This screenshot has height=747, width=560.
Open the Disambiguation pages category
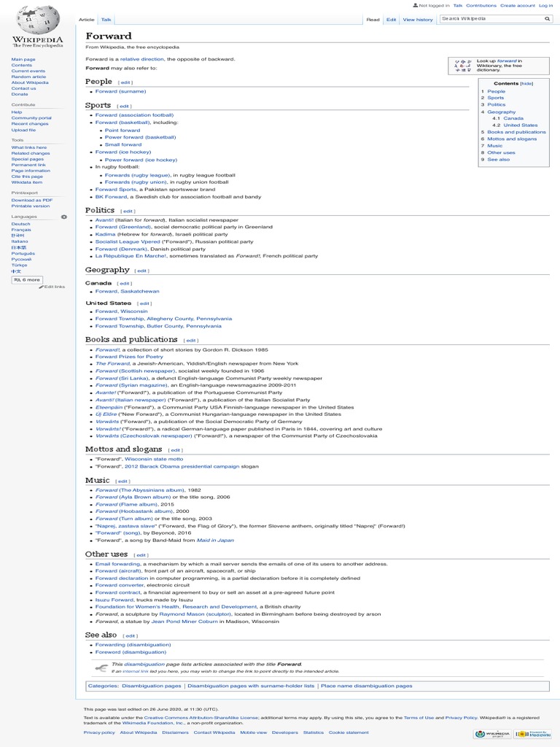click(152, 686)
